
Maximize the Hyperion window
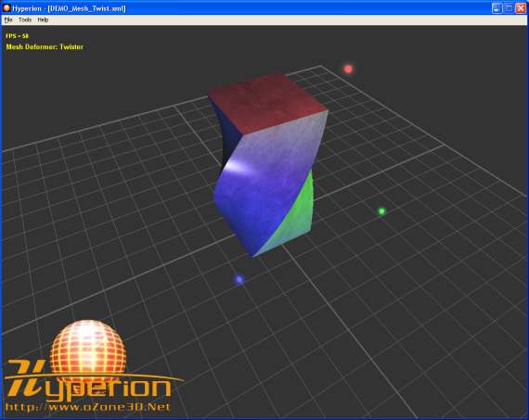[509, 8]
